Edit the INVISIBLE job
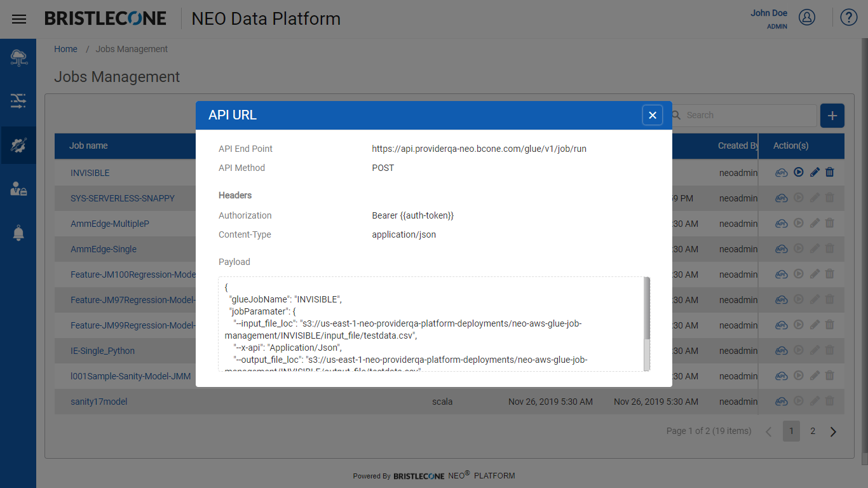 815,172
